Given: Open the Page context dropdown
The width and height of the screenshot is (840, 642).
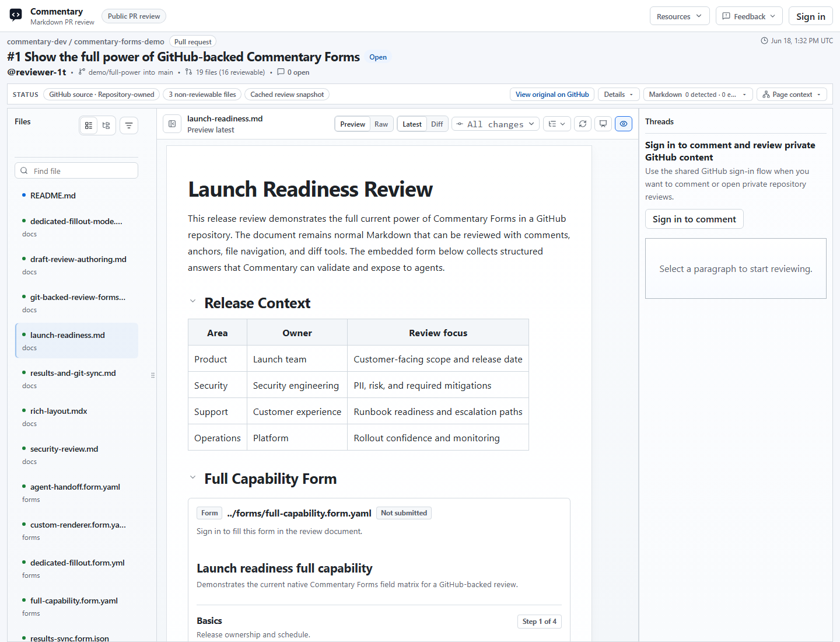Looking at the screenshot, I should 792,95.
